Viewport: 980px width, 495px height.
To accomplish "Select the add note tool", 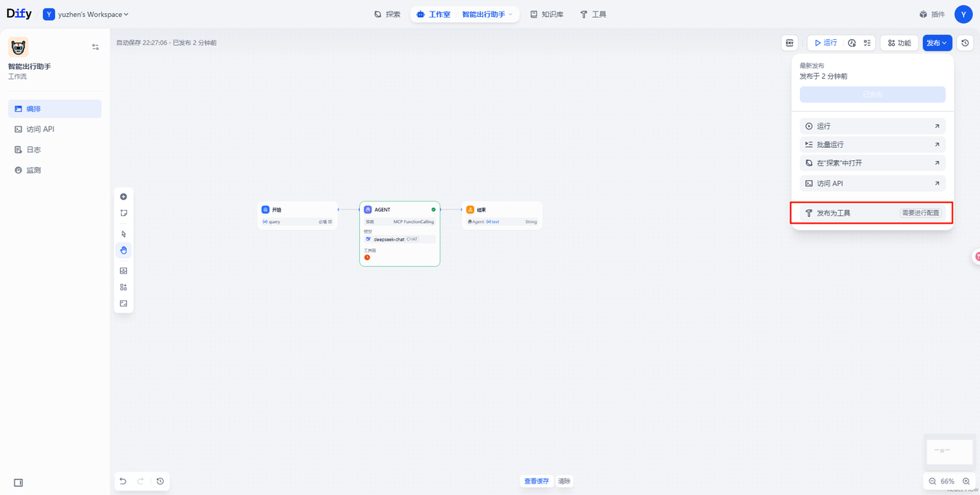I will (x=123, y=213).
